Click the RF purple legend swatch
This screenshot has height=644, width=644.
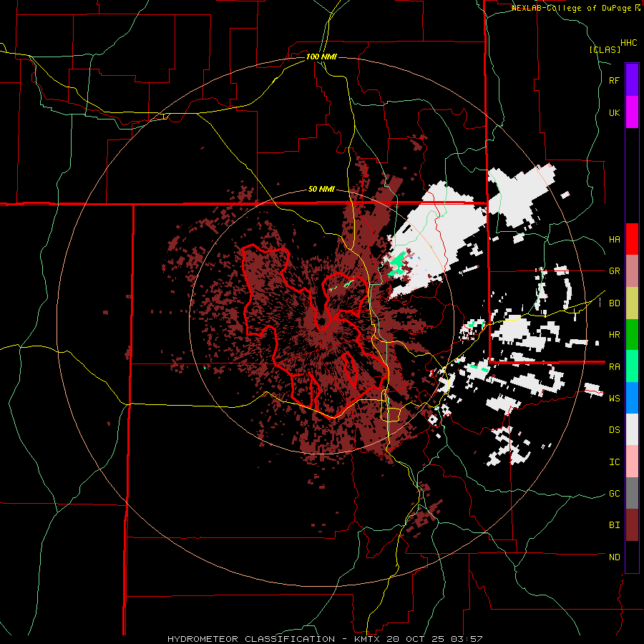tap(632, 80)
